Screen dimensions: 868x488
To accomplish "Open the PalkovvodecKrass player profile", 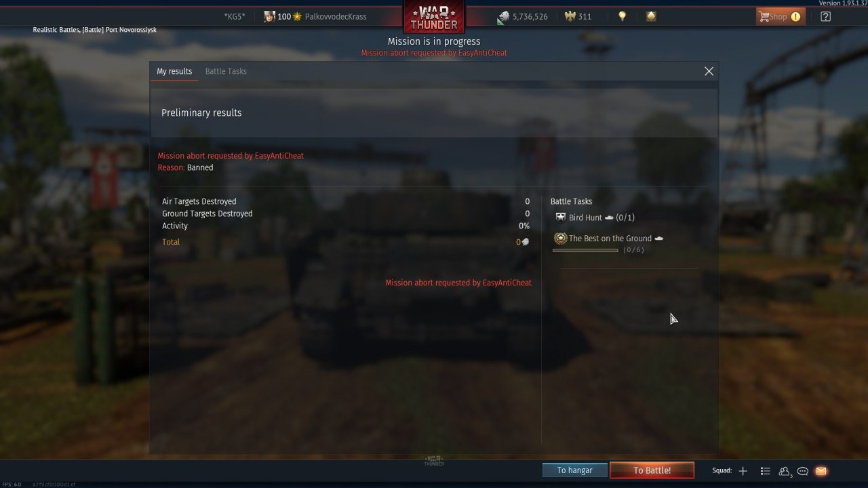I will [335, 17].
